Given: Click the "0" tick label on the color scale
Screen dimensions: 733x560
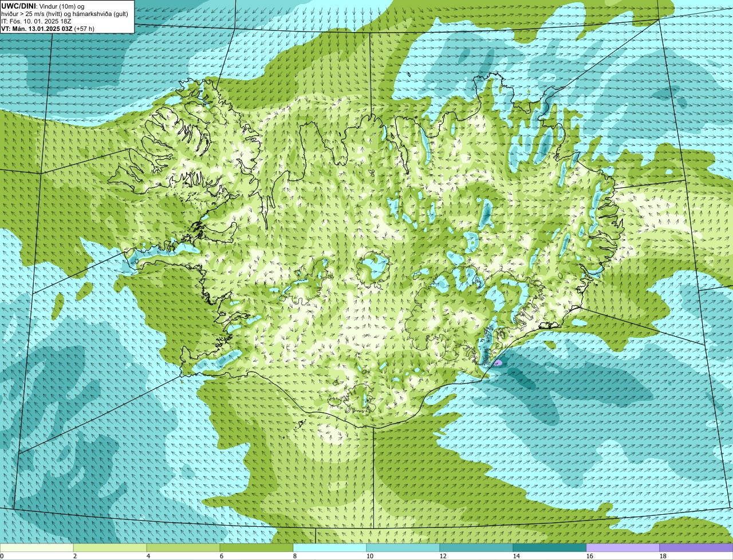Looking at the screenshot, I should point(2,556).
